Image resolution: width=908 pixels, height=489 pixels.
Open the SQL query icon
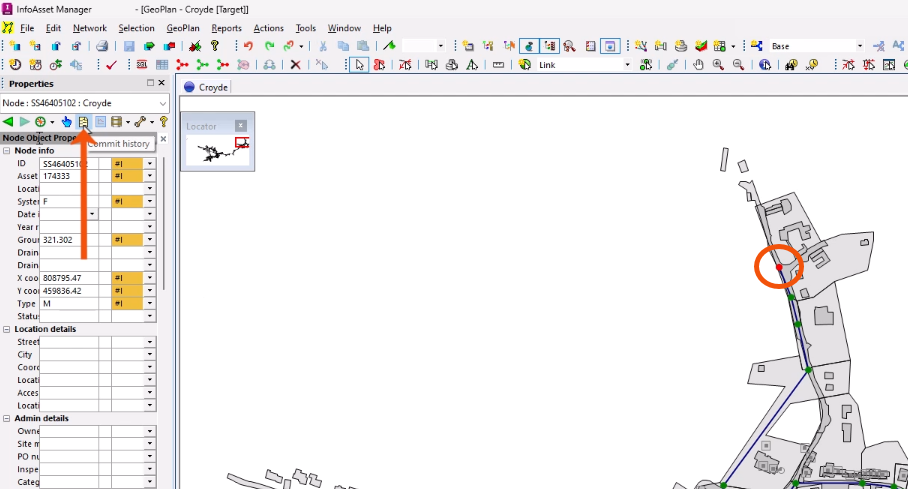pos(142,65)
